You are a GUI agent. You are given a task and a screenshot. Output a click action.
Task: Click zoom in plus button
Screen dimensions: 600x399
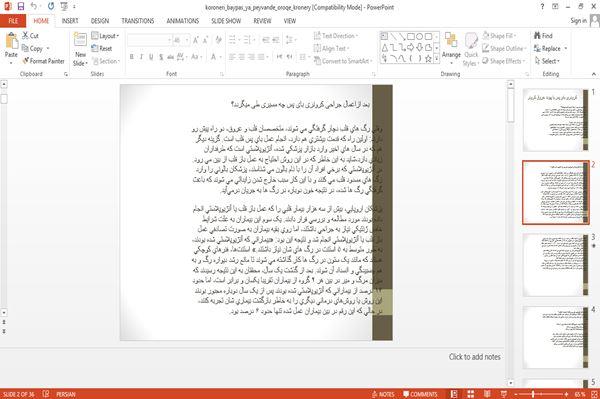566,394
